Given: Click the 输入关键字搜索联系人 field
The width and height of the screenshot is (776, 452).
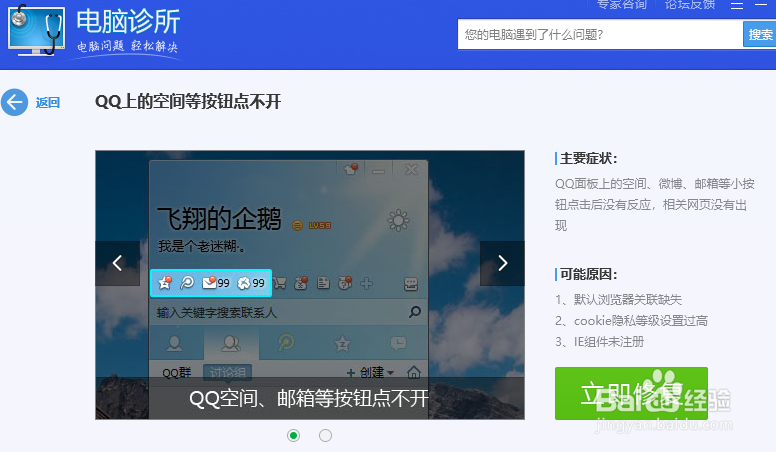Looking at the screenshot, I should point(288,312).
